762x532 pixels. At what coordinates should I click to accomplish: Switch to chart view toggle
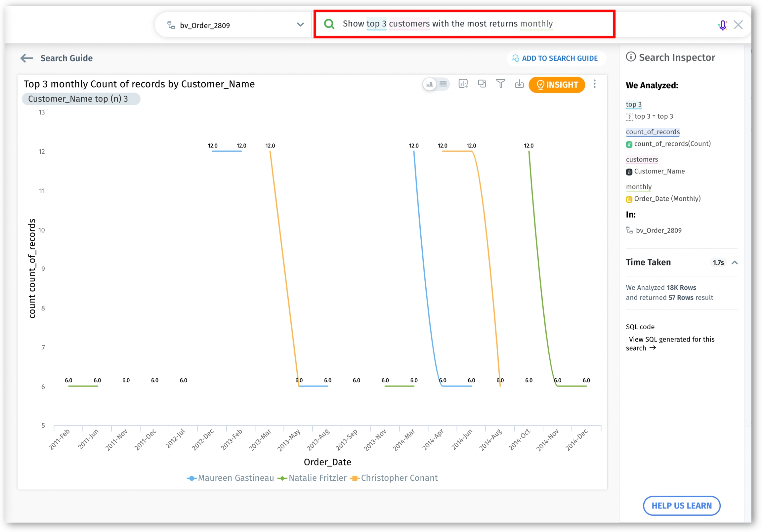[x=430, y=84]
